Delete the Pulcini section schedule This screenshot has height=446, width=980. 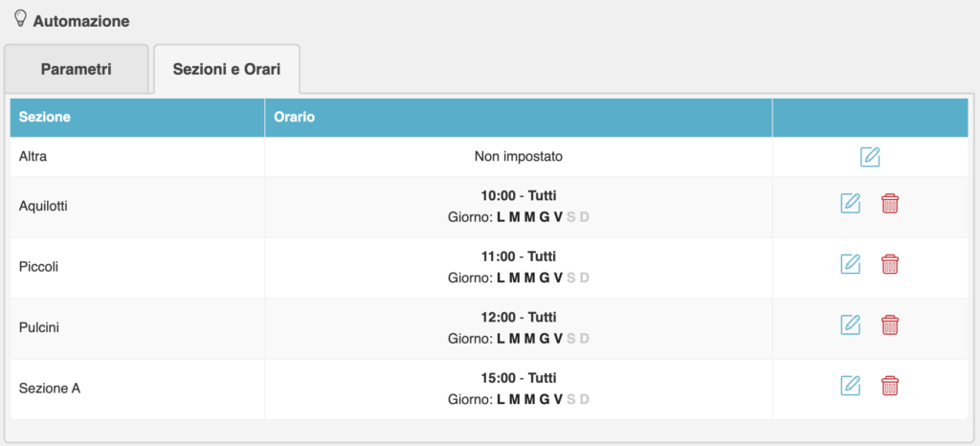tap(890, 324)
